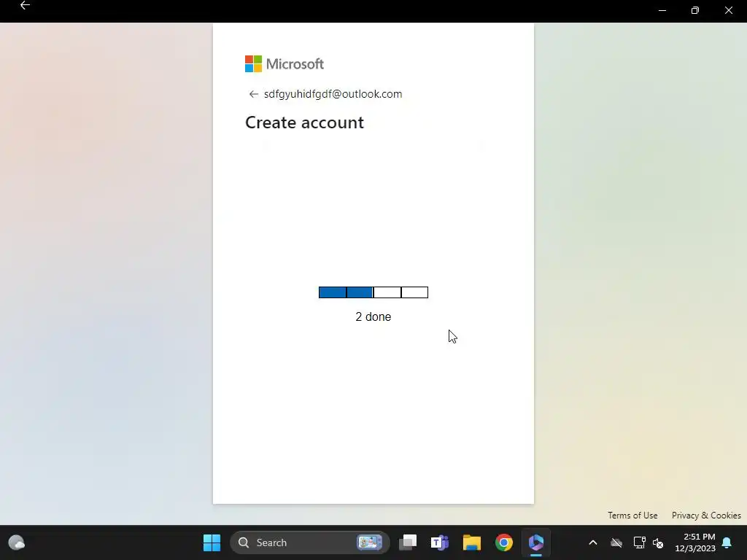Screen dimensions: 747x560
Task: Click the sdfgyuhidfgdf@outlook.com email text
Action: tap(333, 94)
